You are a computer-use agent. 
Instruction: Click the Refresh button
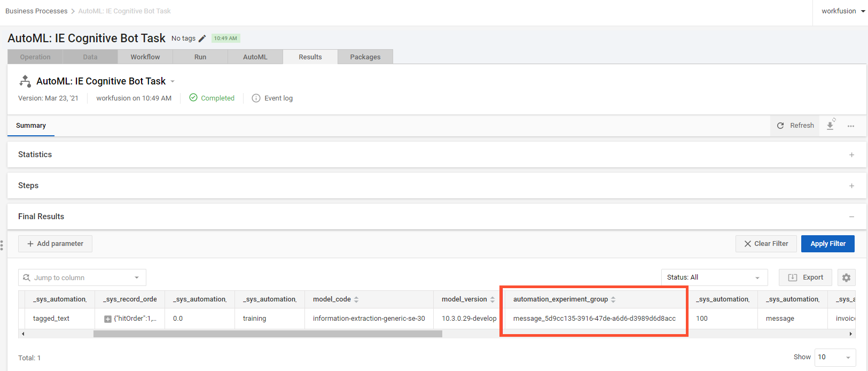pos(795,126)
